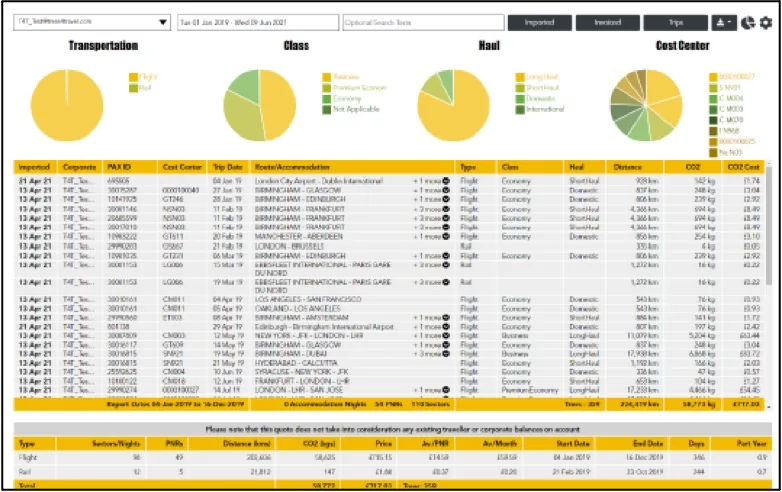Toggle Short Haul in Haul legend
The width and height of the screenshot is (782, 492).
tap(537, 88)
